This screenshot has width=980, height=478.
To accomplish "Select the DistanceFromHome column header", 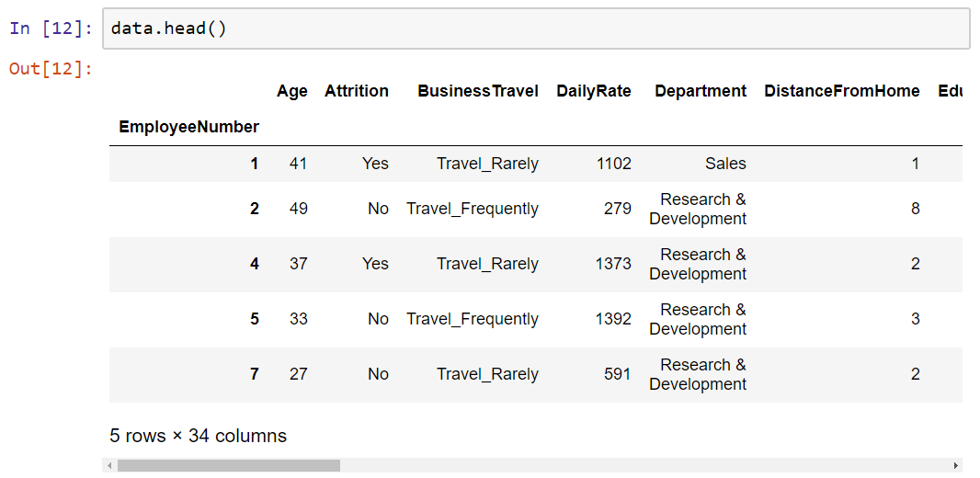I will (x=842, y=91).
